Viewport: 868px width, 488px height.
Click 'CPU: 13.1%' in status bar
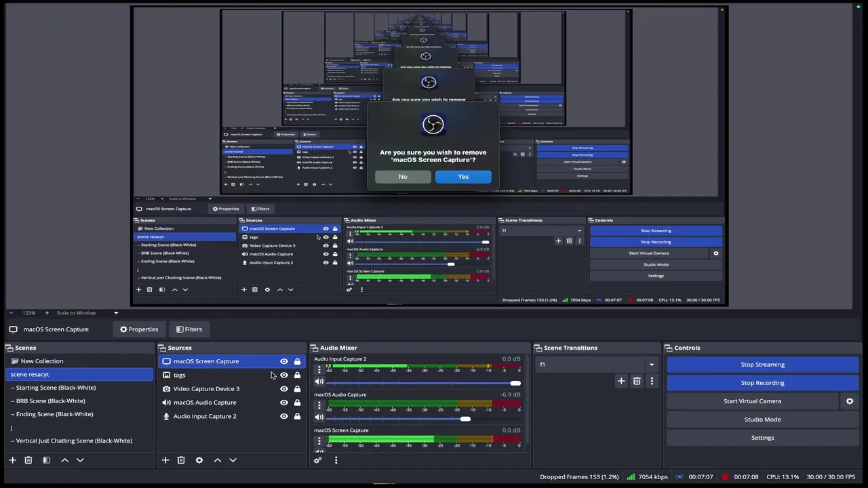point(782,477)
